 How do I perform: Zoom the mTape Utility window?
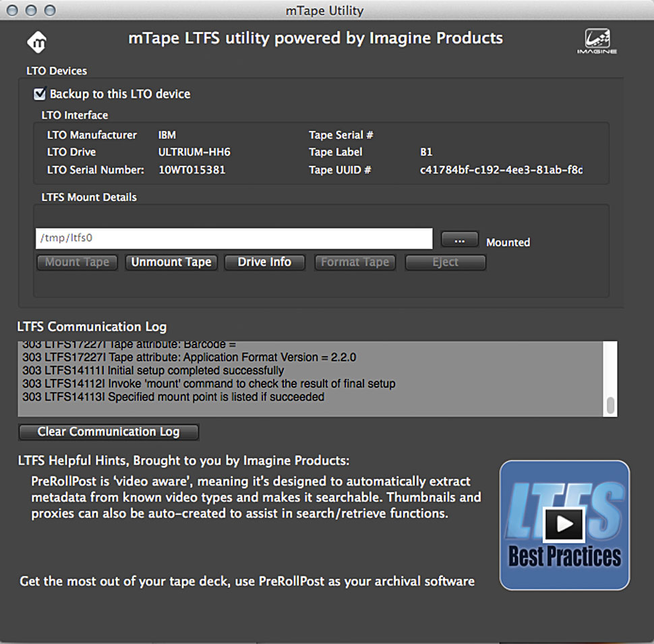[x=49, y=10]
